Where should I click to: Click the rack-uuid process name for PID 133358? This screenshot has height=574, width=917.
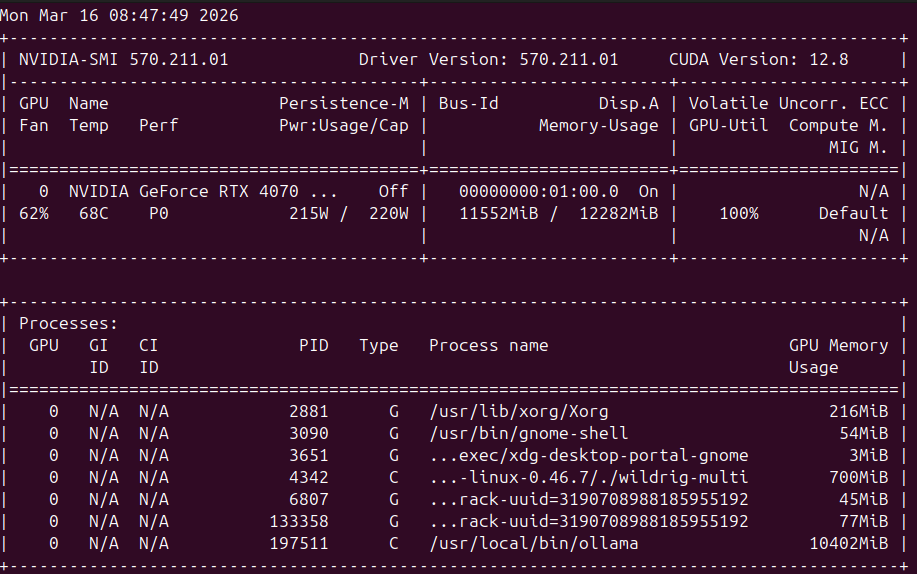point(588,521)
